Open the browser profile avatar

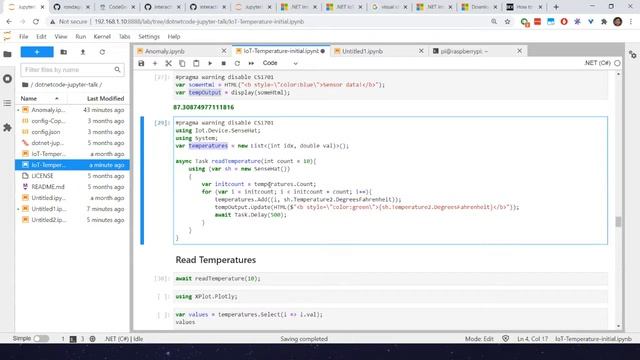pyautogui.click(x=618, y=22)
